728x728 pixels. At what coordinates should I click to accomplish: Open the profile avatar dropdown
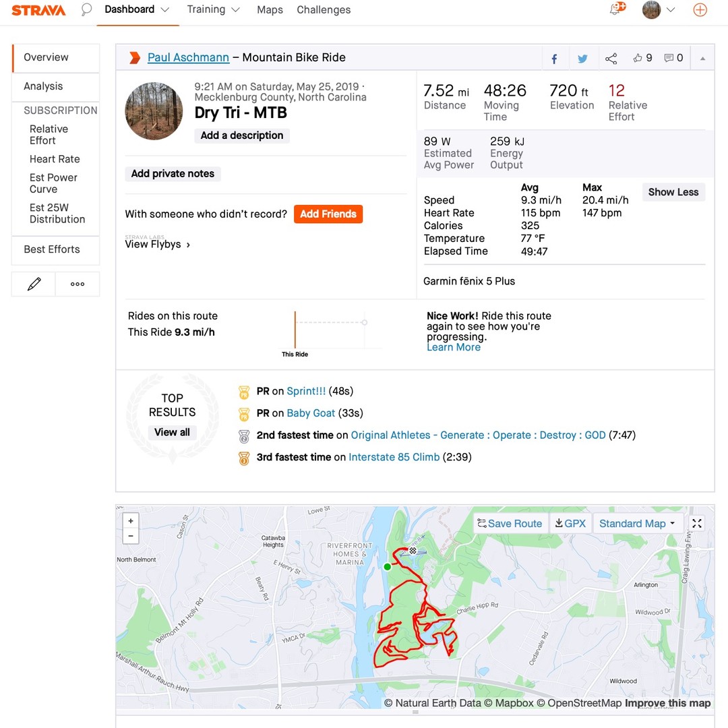point(659,10)
